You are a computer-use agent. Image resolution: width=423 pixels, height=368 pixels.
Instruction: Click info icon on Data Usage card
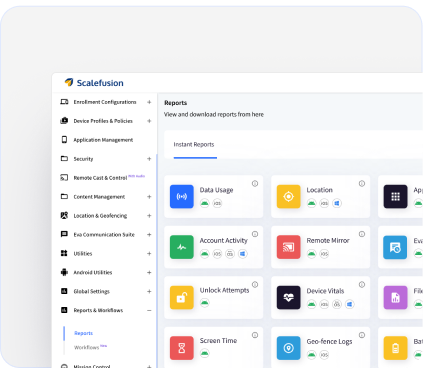pyautogui.click(x=255, y=183)
